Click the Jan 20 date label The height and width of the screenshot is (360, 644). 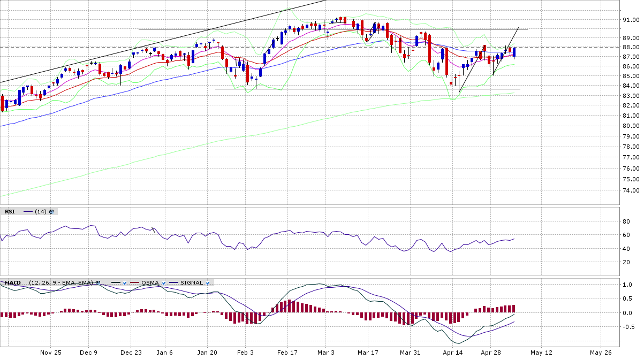coord(207,353)
